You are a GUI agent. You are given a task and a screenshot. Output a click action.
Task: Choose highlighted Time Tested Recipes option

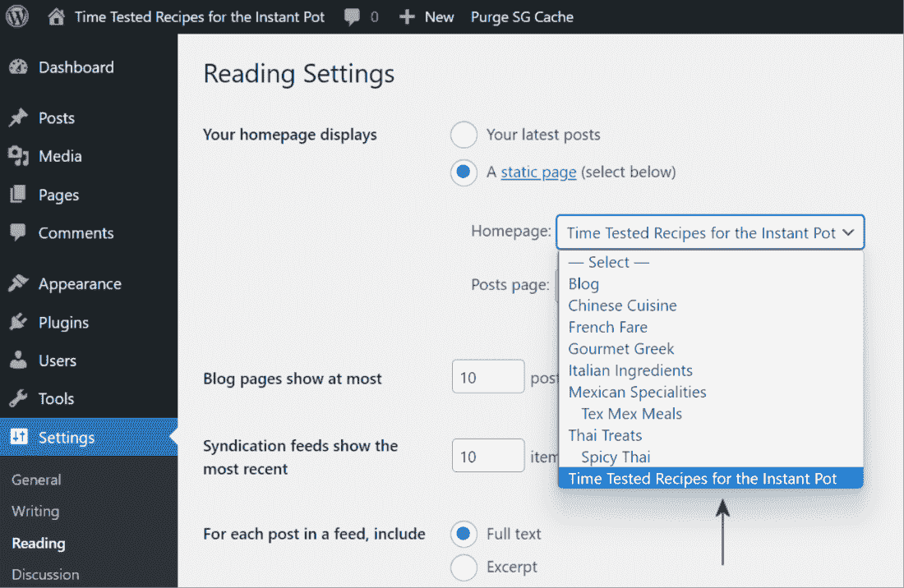click(711, 479)
